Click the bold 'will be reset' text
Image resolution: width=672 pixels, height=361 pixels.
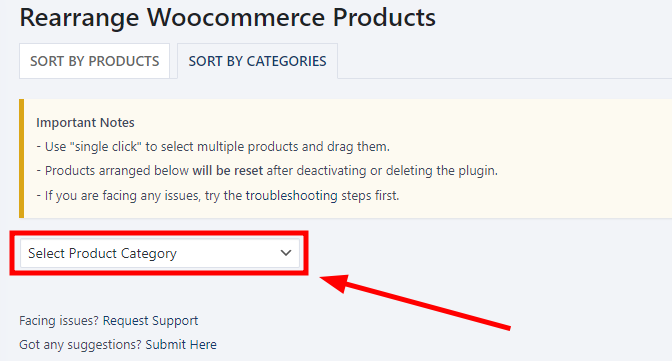coord(228,171)
